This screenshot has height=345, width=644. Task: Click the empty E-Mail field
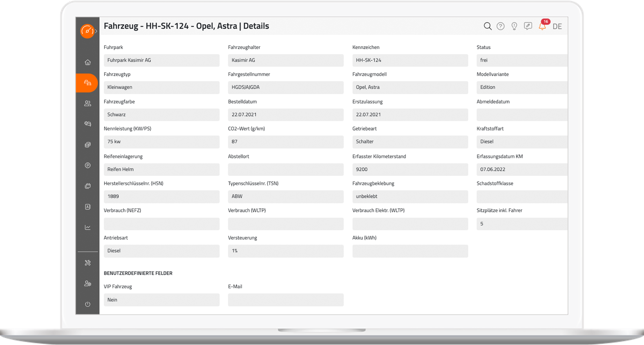click(286, 300)
